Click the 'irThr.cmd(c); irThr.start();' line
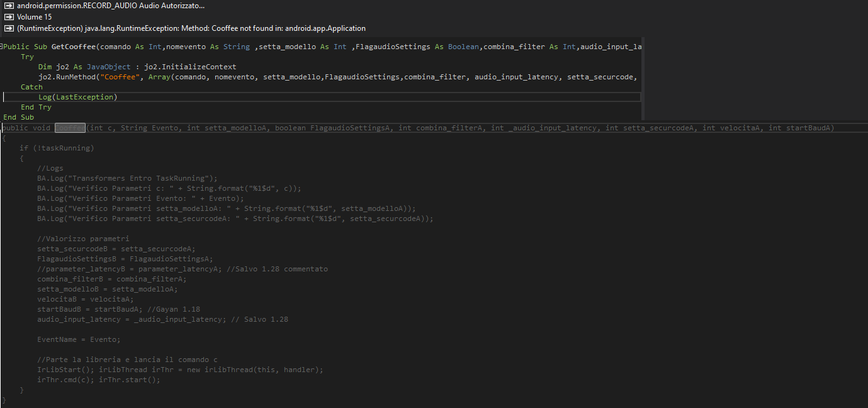Image resolution: width=868 pixels, height=408 pixels. click(99, 380)
